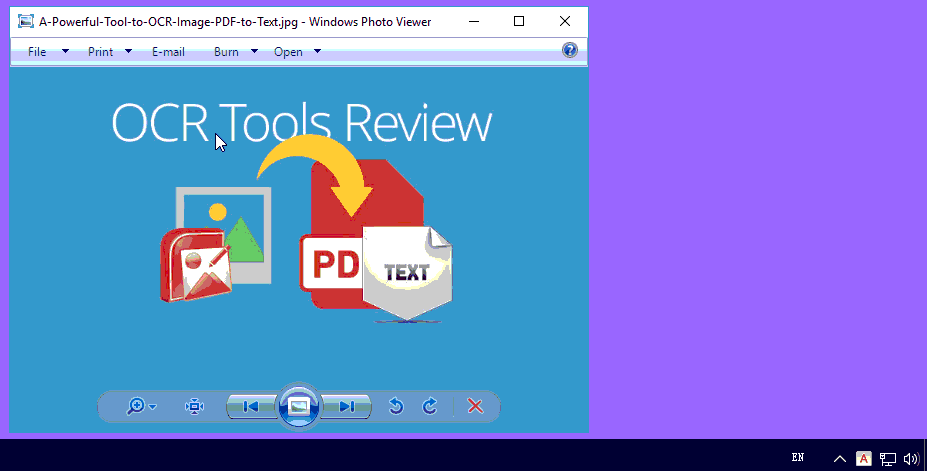Expand the File menu arrow
The height and width of the screenshot is (471, 927).
pos(66,51)
